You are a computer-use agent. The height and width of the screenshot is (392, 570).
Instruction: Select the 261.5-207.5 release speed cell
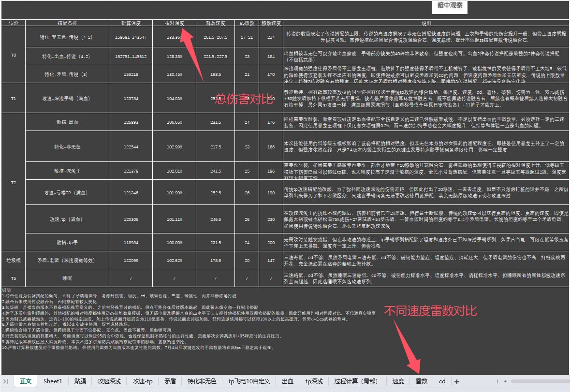216,37
